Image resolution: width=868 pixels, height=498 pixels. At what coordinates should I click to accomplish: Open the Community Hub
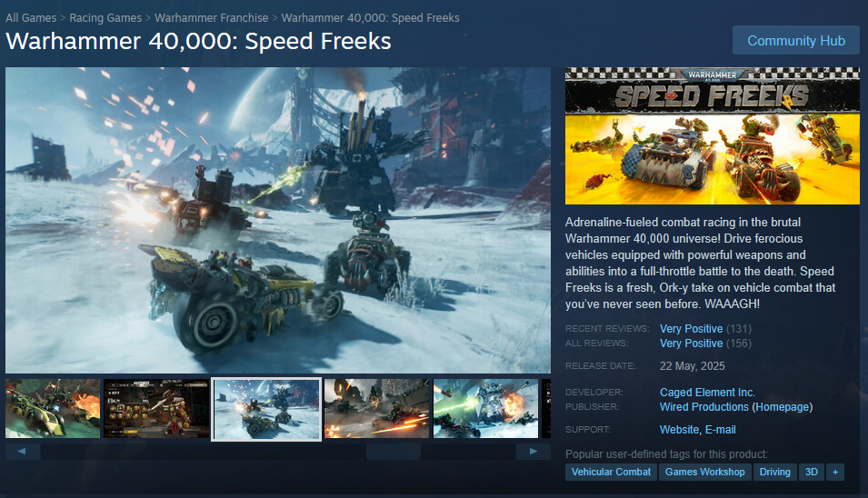[795, 40]
